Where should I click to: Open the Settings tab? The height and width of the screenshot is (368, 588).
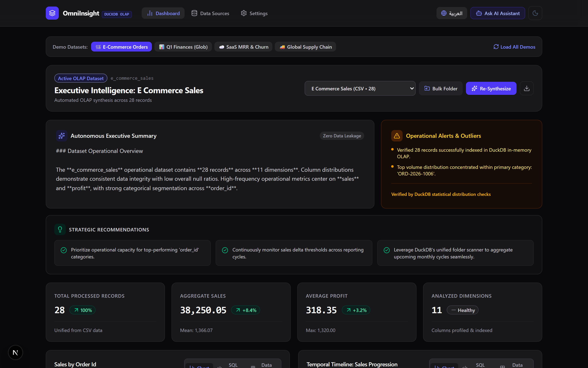pyautogui.click(x=254, y=13)
